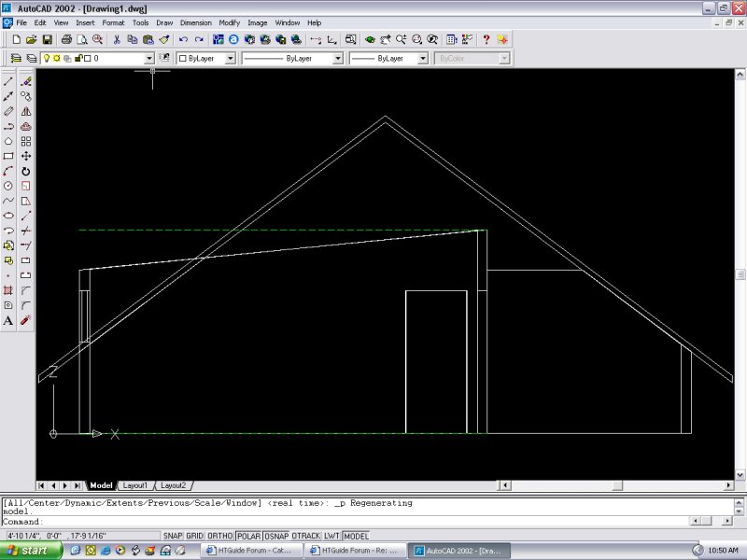Screen dimensions: 747x560
Task: Select the Array modify tool
Action: click(x=26, y=142)
